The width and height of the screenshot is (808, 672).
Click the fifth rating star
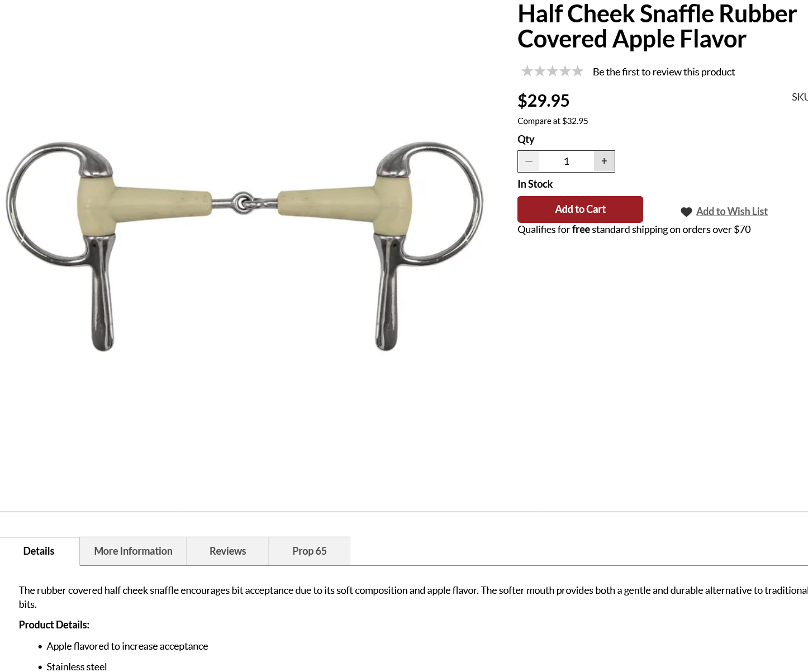(577, 71)
